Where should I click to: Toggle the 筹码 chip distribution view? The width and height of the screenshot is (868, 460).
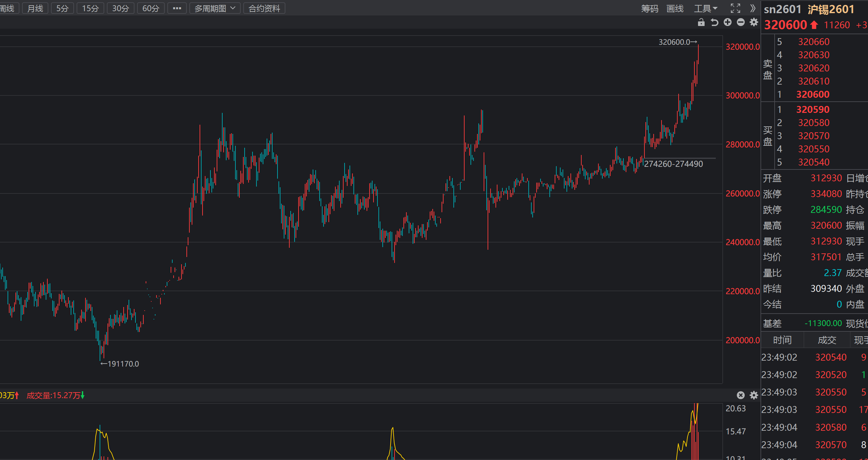[x=649, y=9]
